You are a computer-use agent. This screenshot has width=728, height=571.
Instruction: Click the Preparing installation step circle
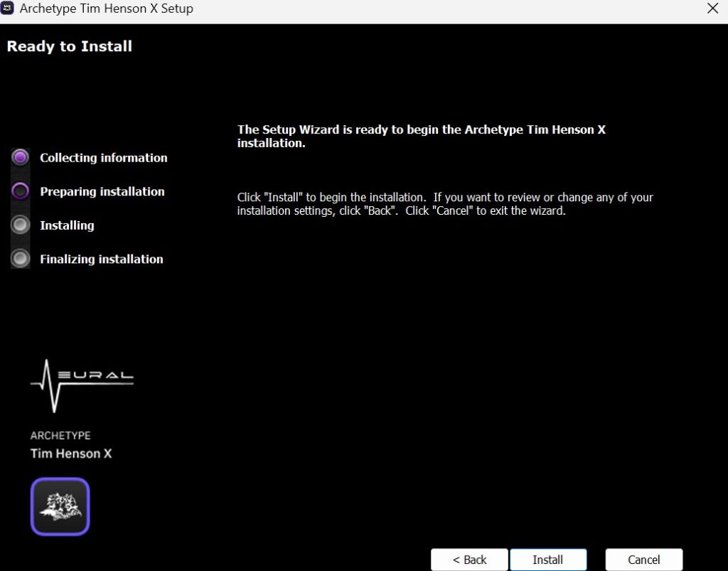point(21,191)
